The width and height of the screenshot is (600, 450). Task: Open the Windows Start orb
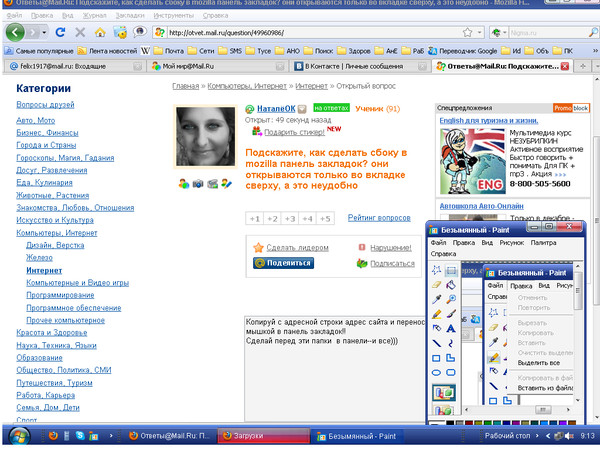[x=19, y=436]
